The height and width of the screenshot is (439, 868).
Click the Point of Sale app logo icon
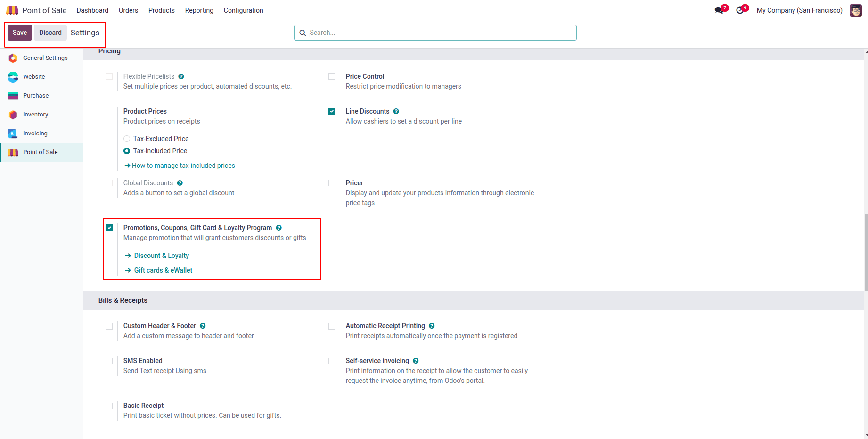(12, 10)
